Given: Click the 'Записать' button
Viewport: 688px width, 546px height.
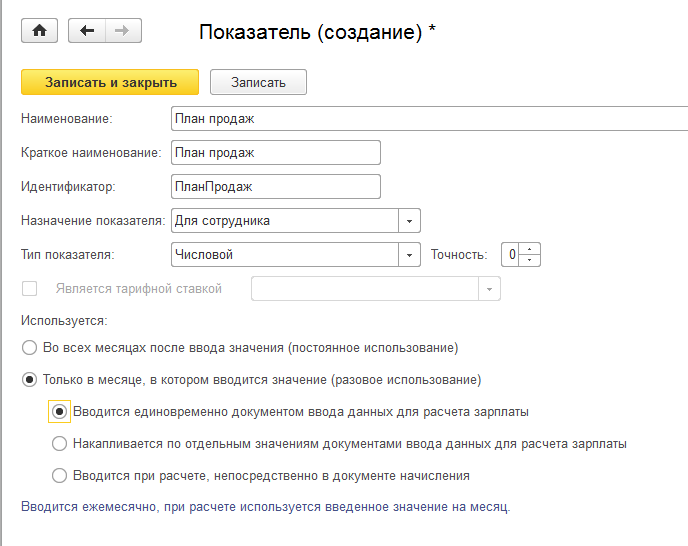Looking at the screenshot, I should coord(259,82).
